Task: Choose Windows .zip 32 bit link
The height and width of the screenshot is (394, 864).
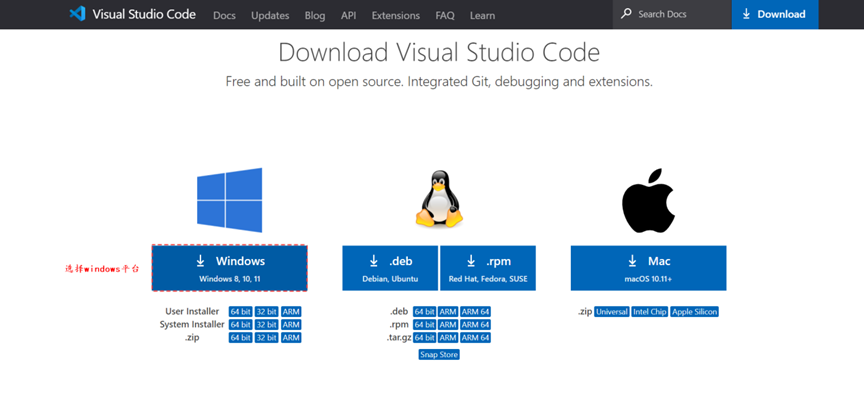Action: [267, 338]
